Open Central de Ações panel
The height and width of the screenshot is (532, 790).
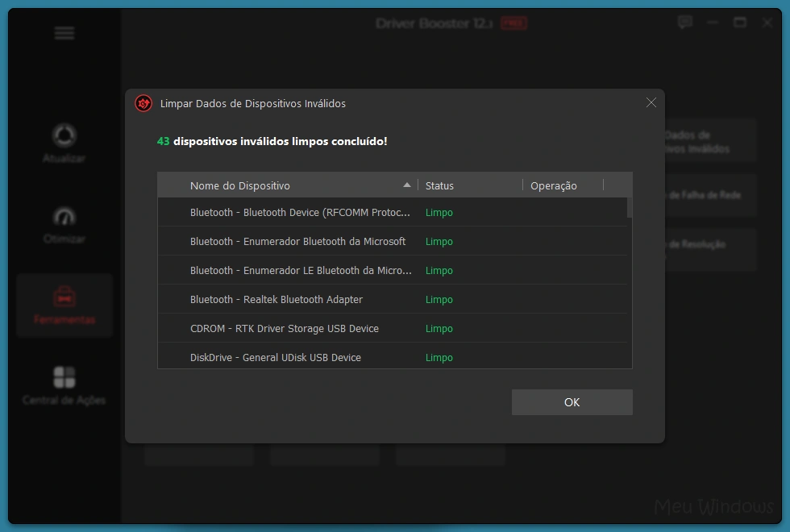click(64, 385)
